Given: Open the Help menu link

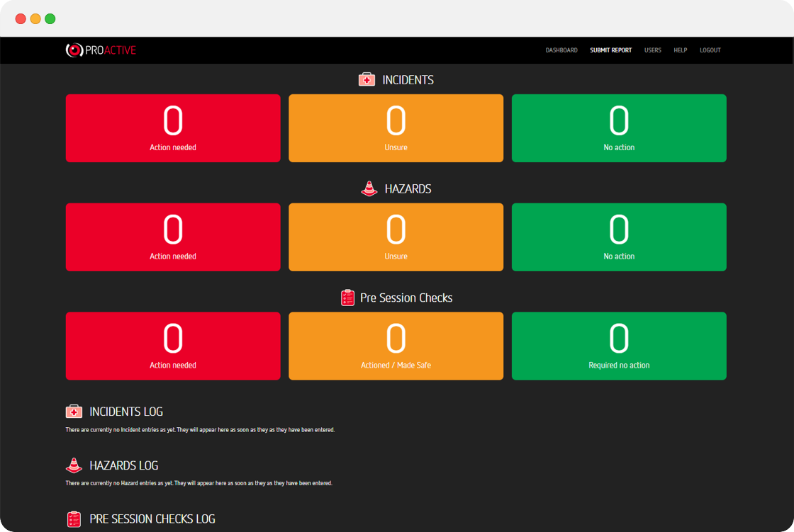Looking at the screenshot, I should click(x=680, y=50).
